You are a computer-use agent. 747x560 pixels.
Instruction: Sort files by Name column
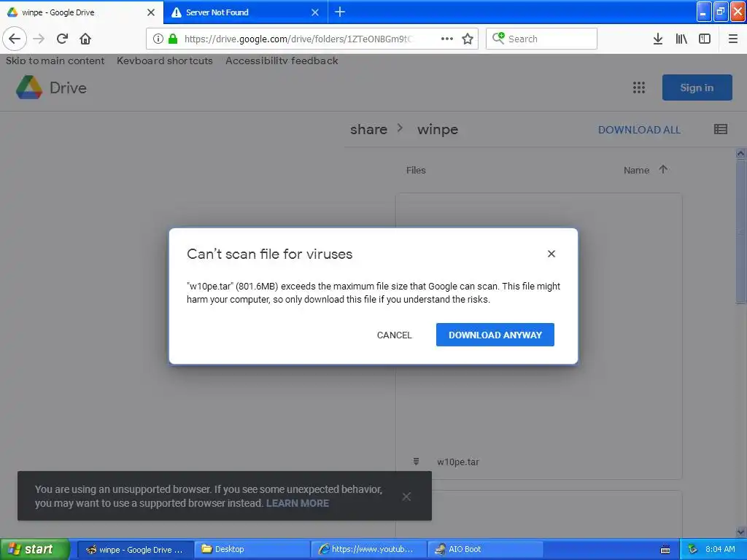click(x=636, y=170)
